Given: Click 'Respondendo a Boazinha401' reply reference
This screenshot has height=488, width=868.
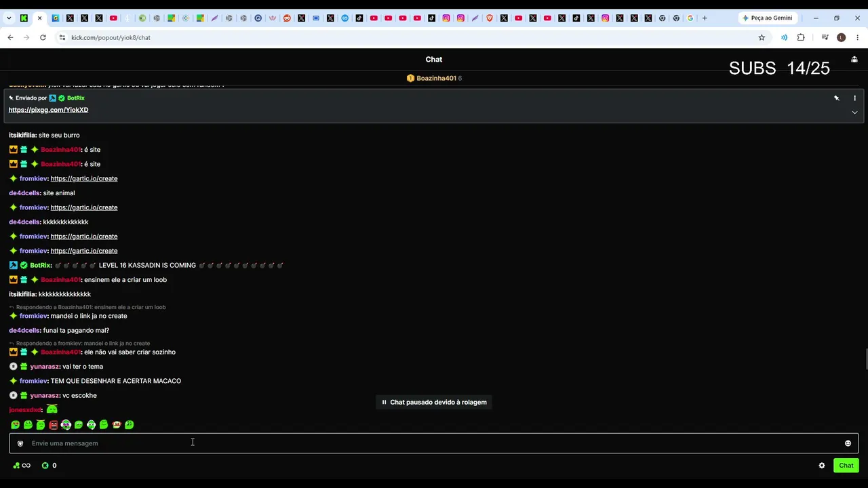Looking at the screenshot, I should (x=87, y=307).
